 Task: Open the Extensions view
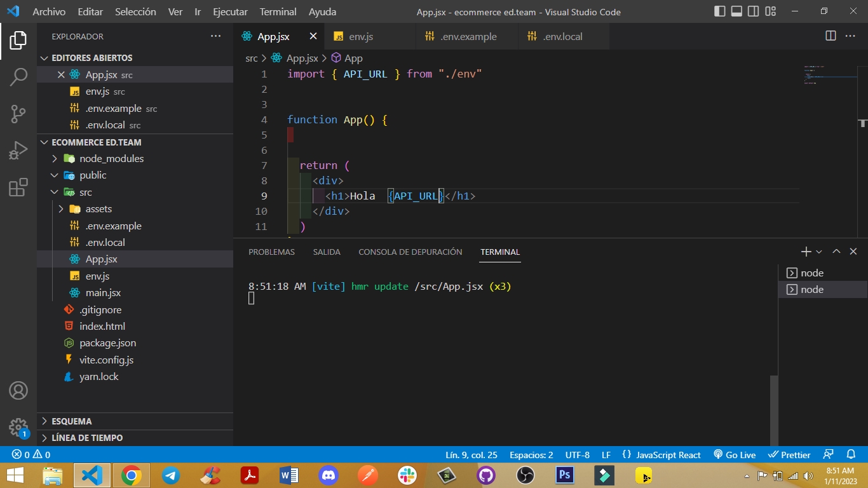click(18, 187)
